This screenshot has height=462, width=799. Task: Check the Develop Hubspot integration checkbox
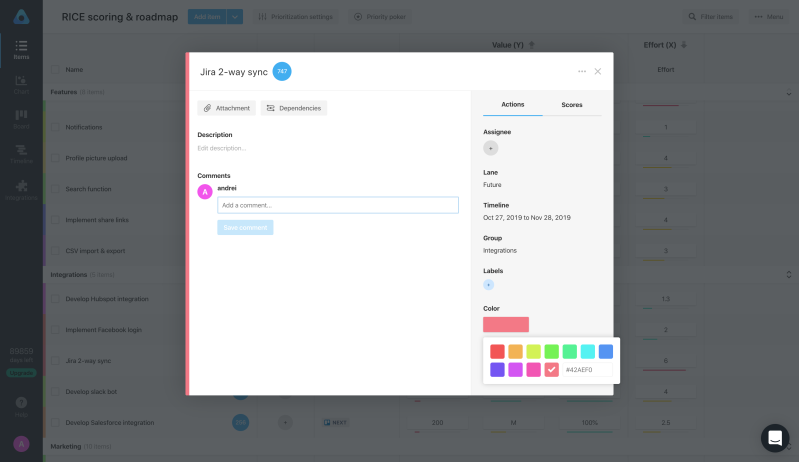(55, 299)
